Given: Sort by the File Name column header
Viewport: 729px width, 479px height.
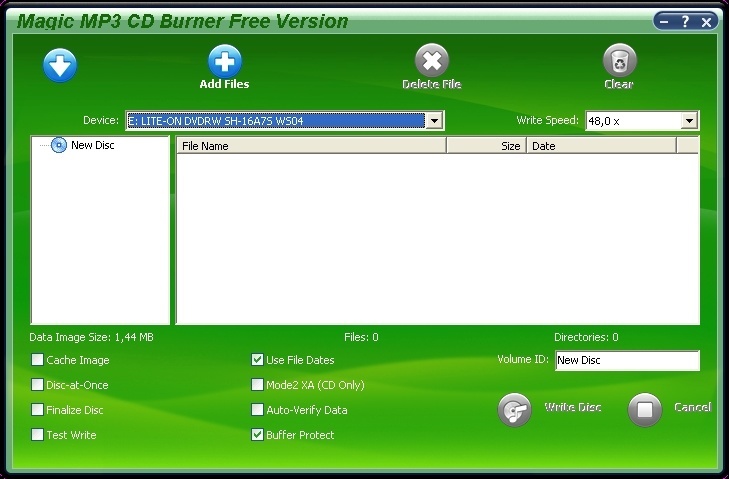Looking at the screenshot, I should point(311,146).
